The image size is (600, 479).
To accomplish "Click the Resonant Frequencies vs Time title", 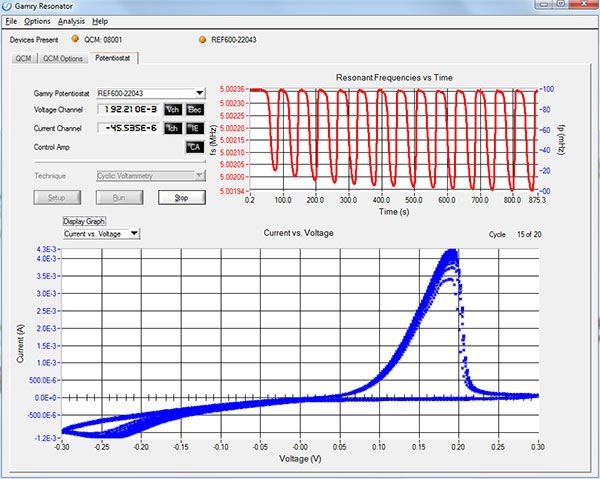I will coord(394,77).
